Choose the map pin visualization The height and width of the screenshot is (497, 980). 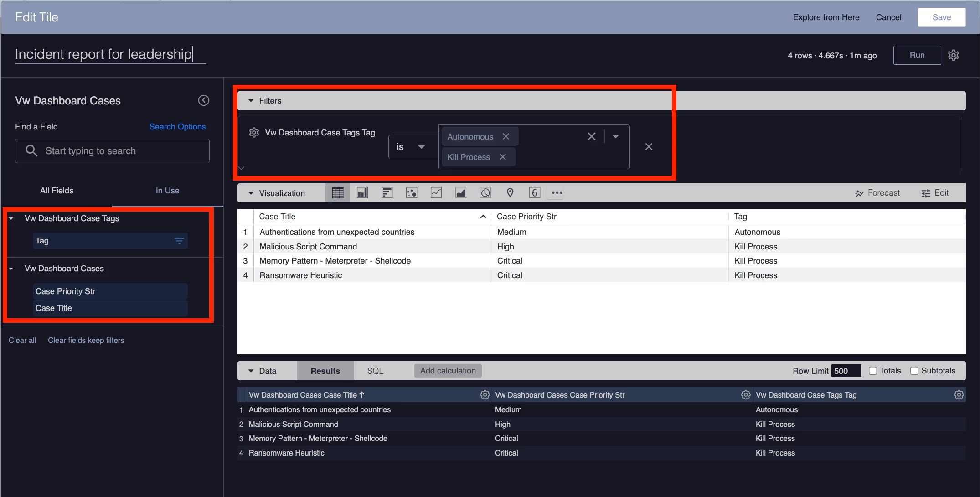[510, 193]
